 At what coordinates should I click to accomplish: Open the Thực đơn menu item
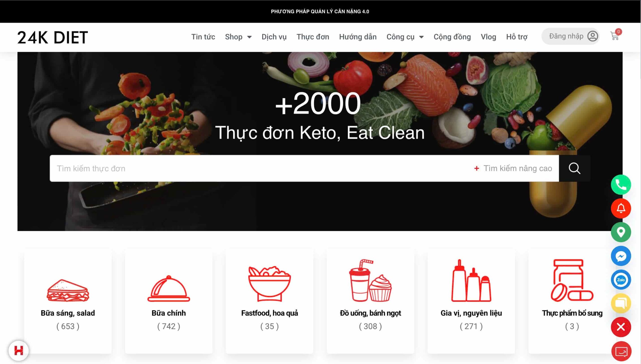(x=313, y=37)
